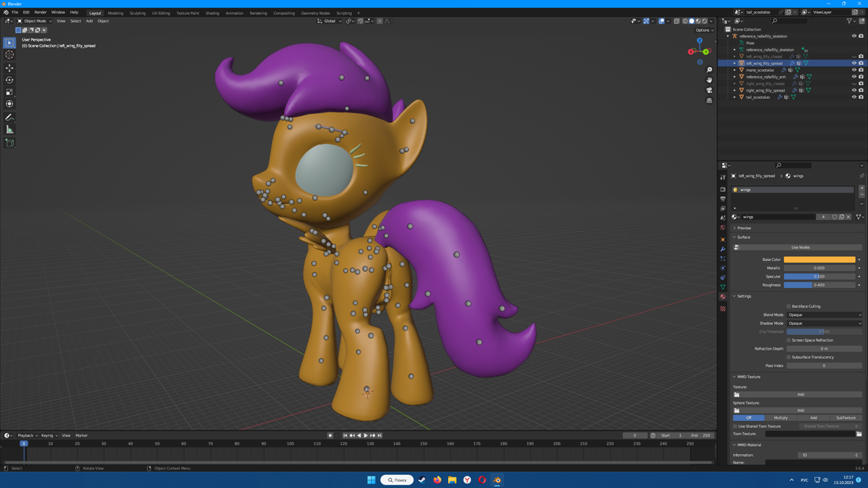
Task: Show the right_wing_filly_closed object
Action: 854,83
